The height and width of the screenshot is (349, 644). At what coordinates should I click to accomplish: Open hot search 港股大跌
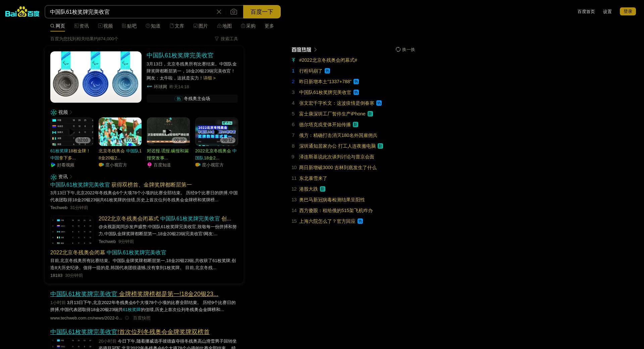coord(308,189)
